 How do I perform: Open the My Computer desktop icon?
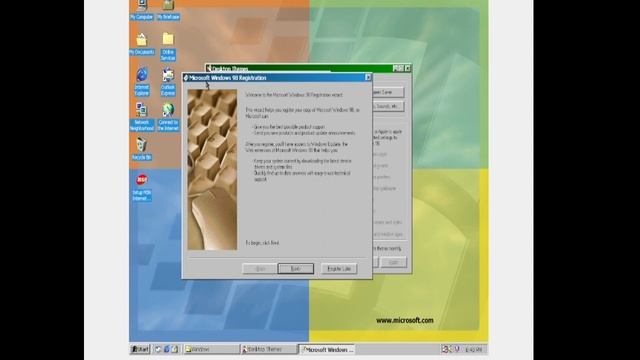(x=142, y=9)
